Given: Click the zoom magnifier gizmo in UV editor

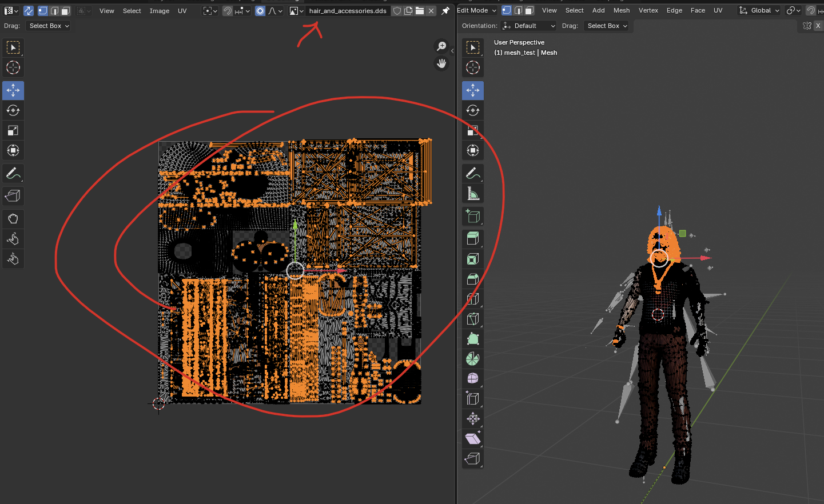Looking at the screenshot, I should 441,46.
